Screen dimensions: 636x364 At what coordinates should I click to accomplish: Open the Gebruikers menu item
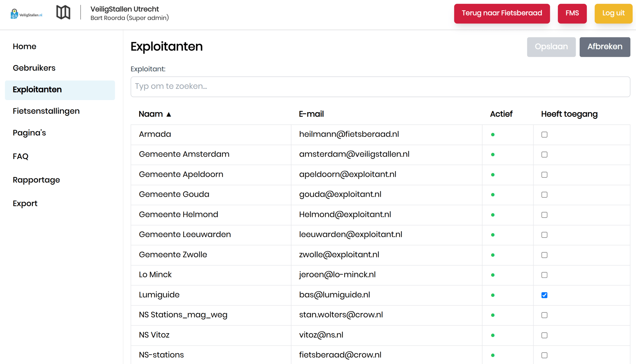[x=34, y=68]
